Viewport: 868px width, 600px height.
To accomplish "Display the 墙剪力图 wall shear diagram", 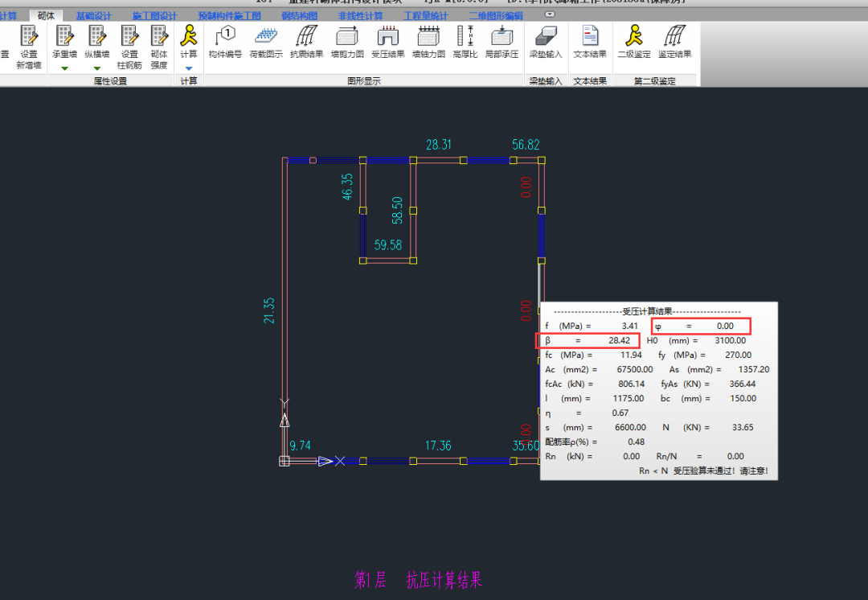I will tap(347, 36).
